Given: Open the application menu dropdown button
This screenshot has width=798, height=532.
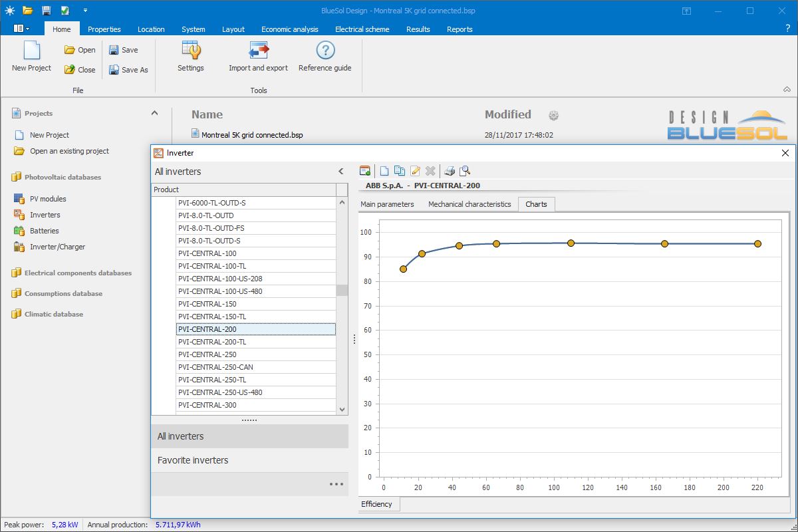Looking at the screenshot, I should [x=21, y=29].
